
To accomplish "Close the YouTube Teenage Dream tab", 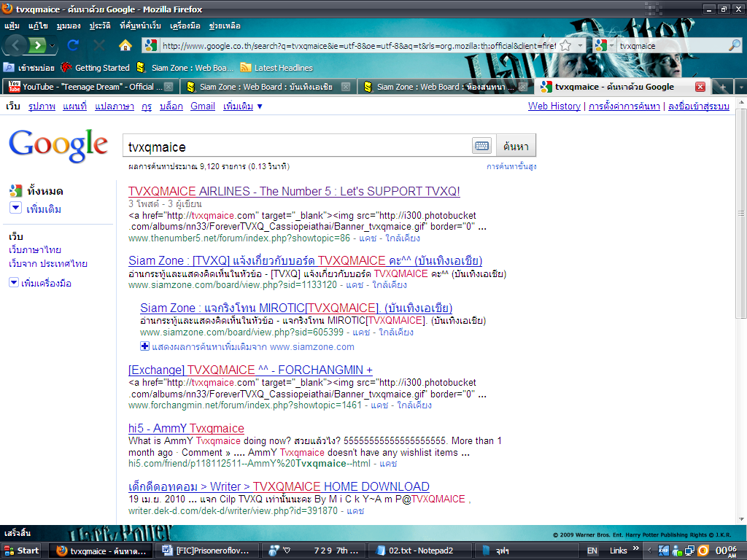I will 169,87.
